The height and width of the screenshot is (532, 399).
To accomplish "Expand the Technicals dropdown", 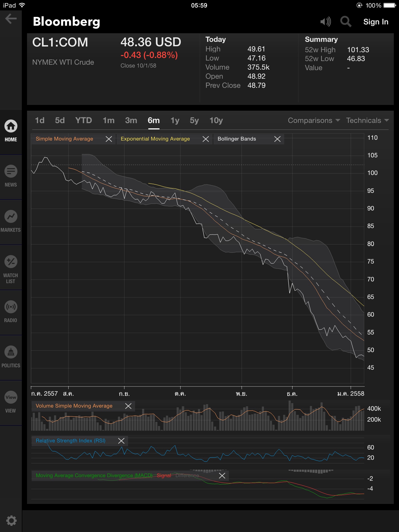I will click(x=367, y=120).
